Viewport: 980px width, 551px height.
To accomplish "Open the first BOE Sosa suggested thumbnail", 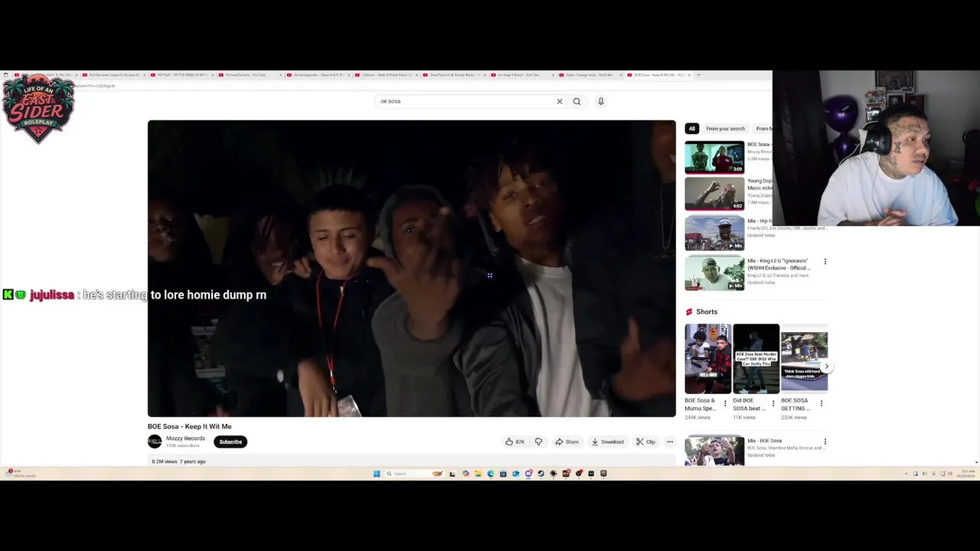I will [714, 157].
